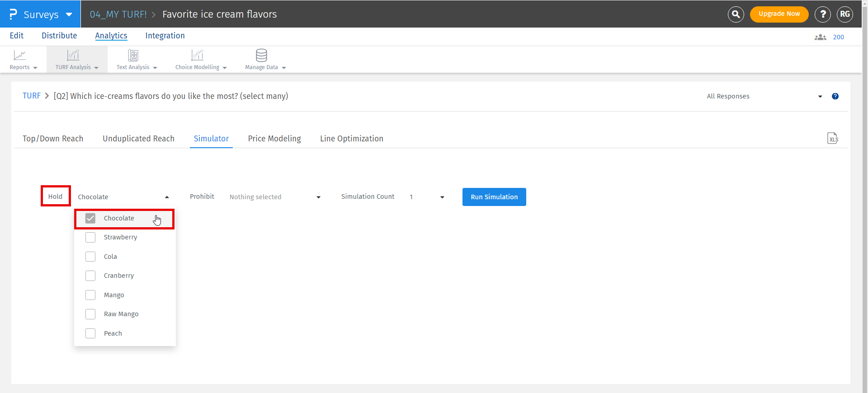This screenshot has height=393, width=868.
Task: Click the TURF breadcrumb link
Action: [x=32, y=96]
